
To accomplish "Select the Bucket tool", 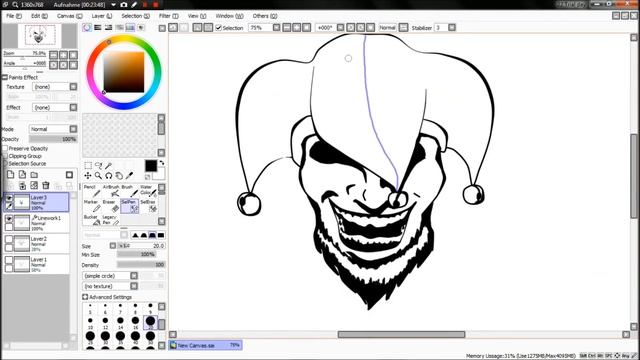I will coord(92,220).
